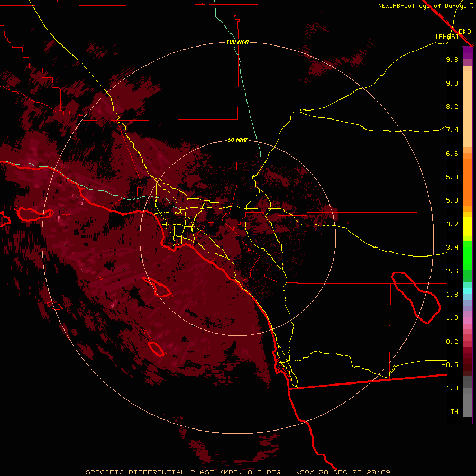Click the 0.2 color scale value
This screenshot has height=476, width=476.
coord(452,342)
